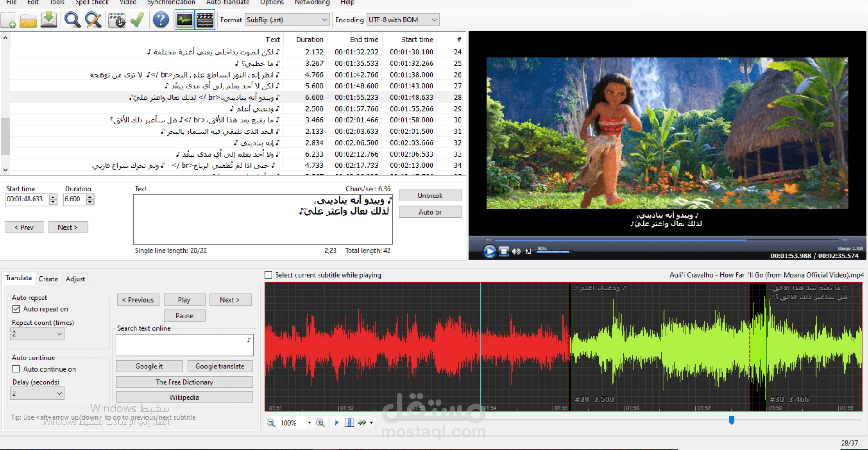
Task: Open the Encoding UTF-8 with BOM dropdown
Action: pyautogui.click(x=403, y=20)
